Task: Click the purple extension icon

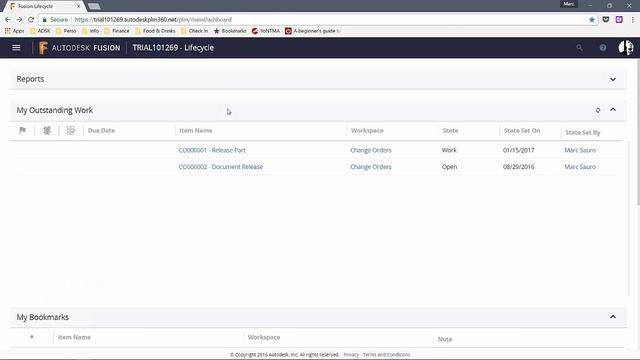Action: click(619, 20)
